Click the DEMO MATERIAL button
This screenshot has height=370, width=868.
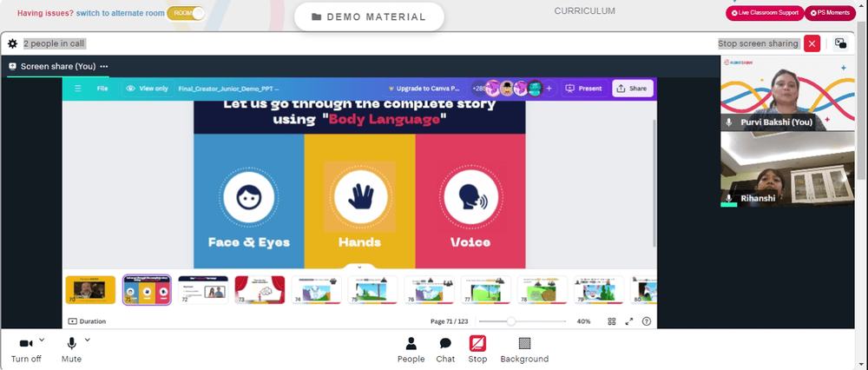click(369, 17)
